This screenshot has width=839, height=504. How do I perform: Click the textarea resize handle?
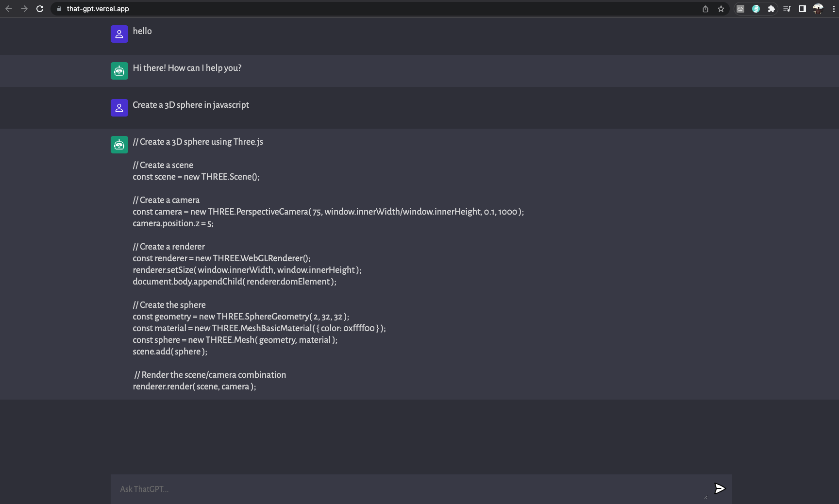coord(706,497)
